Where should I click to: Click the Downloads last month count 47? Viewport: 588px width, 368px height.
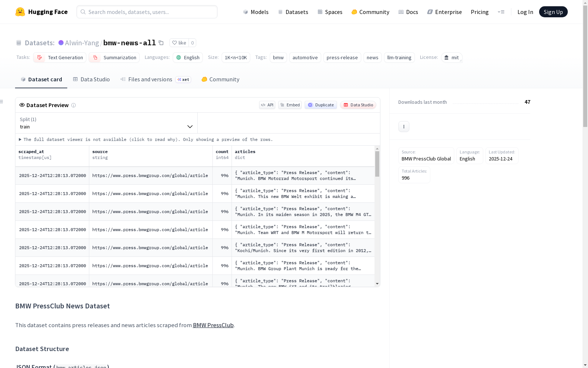click(527, 102)
